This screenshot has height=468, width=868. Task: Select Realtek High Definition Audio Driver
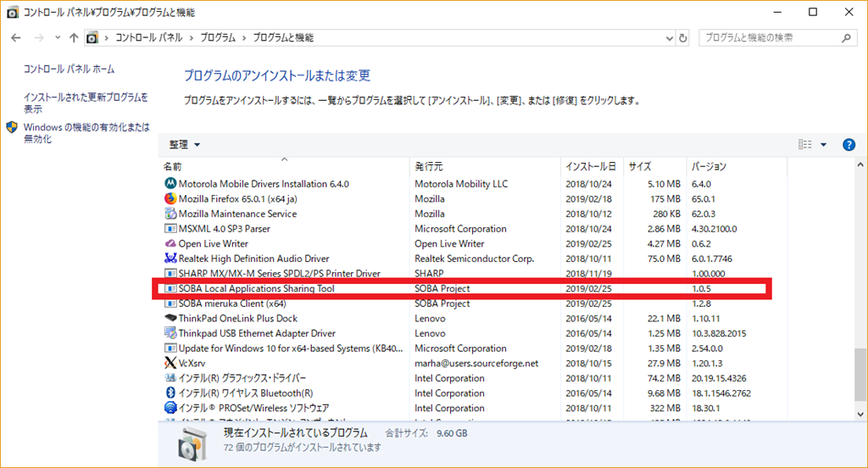point(253,258)
